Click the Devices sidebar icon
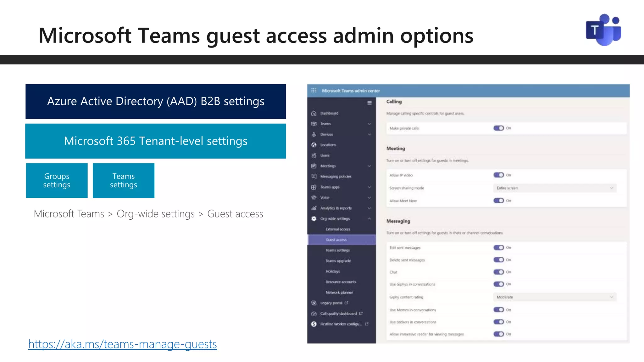The height and width of the screenshot is (362, 644). [x=314, y=134]
